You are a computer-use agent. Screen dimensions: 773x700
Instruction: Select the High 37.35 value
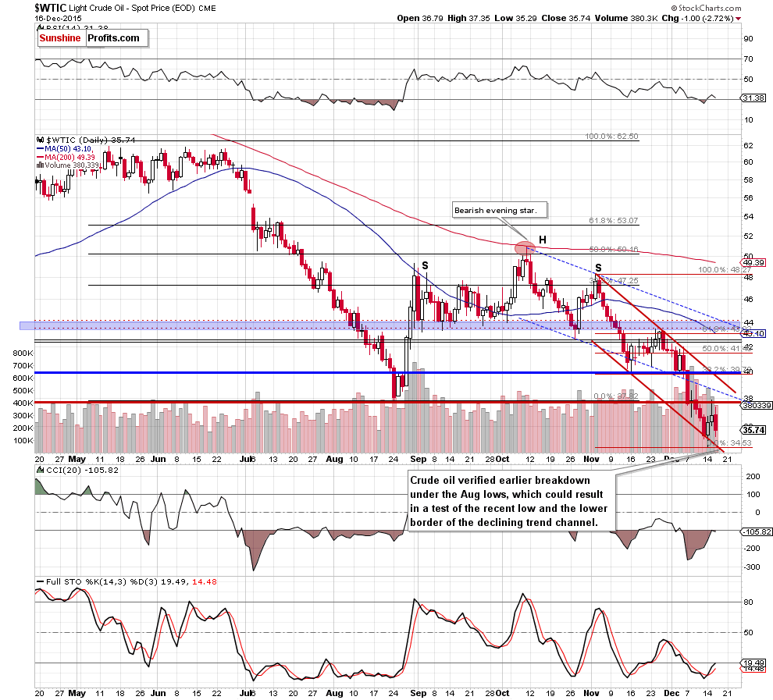click(468, 18)
